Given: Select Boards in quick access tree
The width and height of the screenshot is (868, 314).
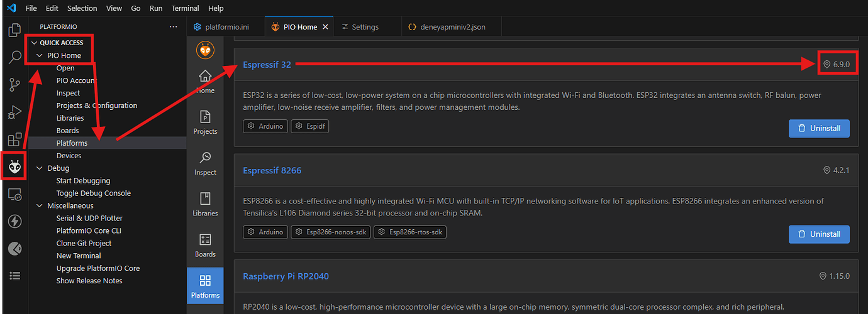Looking at the screenshot, I should click(x=68, y=131).
